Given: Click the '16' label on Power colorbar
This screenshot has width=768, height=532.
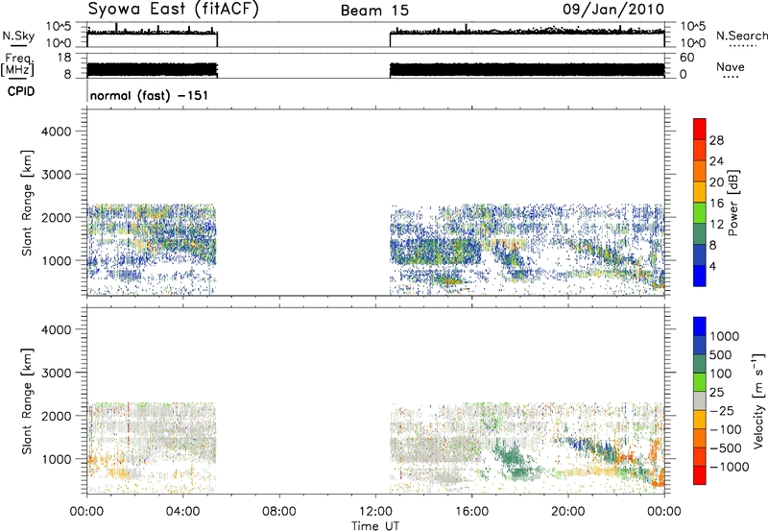Looking at the screenshot, I should (716, 204).
